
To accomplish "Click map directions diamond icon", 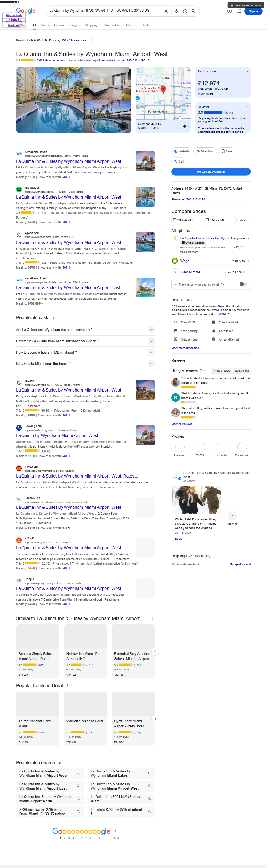I will point(184,126).
